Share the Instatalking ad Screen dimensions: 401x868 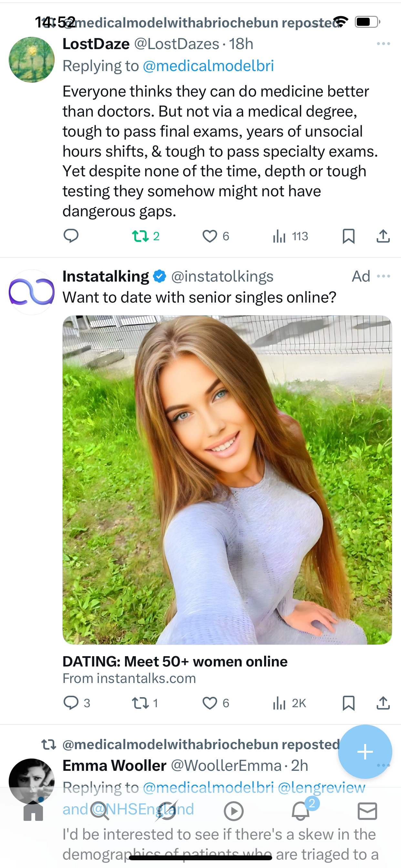coord(383,703)
